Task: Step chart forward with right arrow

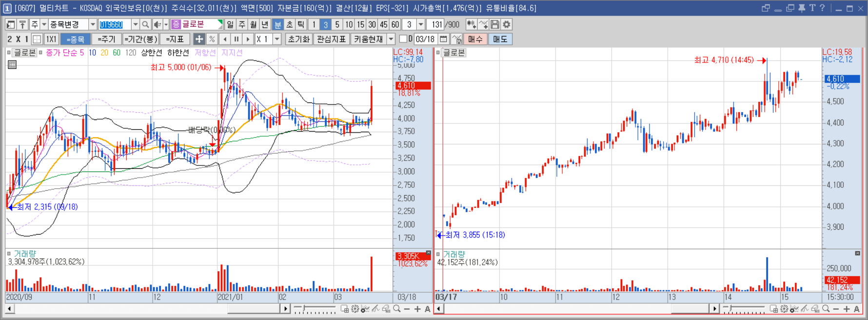Action: 248,39
